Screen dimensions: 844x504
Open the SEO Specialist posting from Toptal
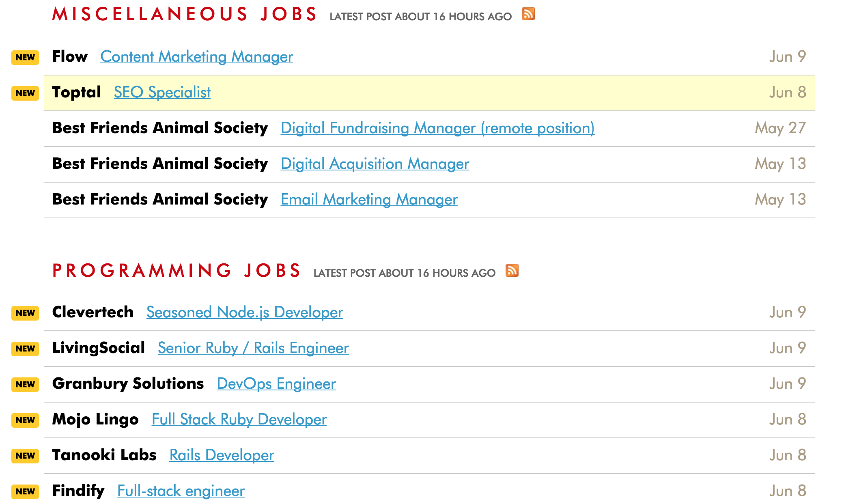click(162, 93)
